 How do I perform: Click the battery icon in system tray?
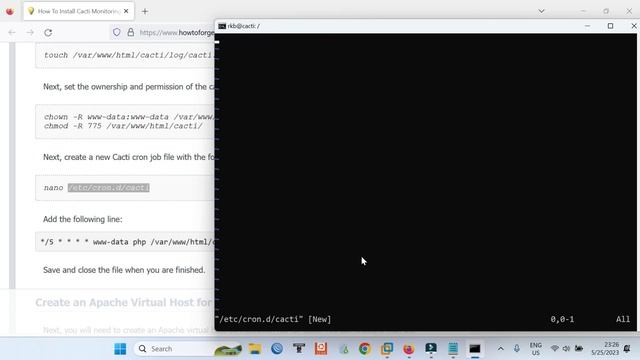579,349
